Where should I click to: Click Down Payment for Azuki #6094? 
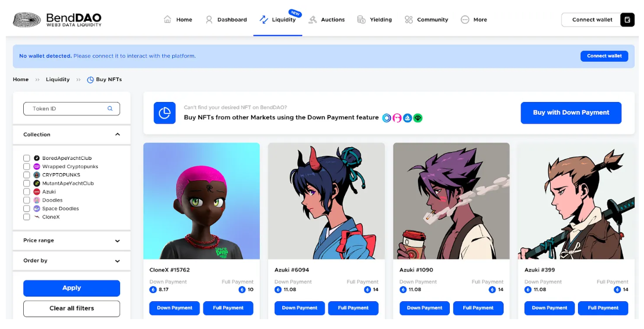(x=300, y=308)
